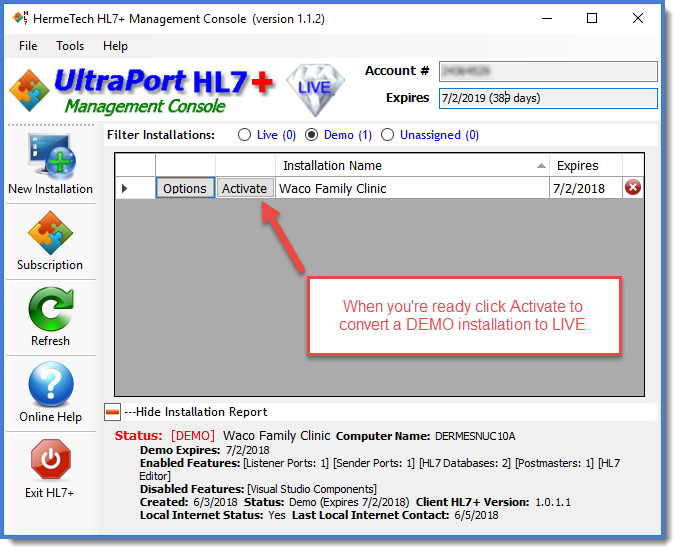680x554 pixels.
Task: Click the Online Help label text
Action: click(x=50, y=417)
